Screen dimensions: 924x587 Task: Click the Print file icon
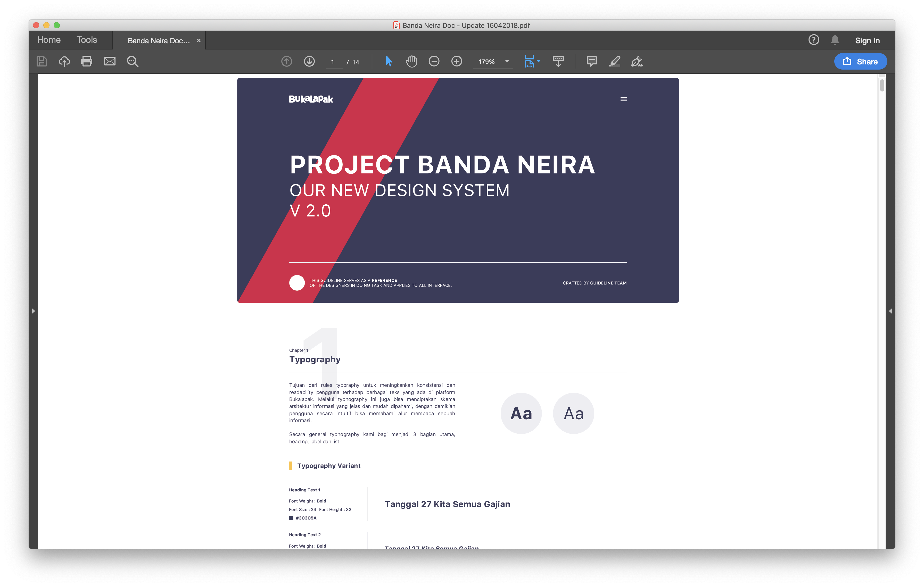[87, 61]
